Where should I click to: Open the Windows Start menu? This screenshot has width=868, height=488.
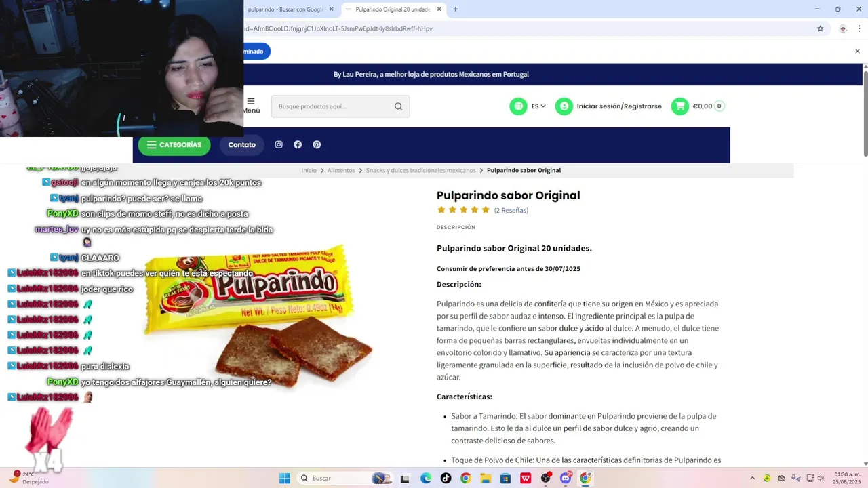[285, 478]
